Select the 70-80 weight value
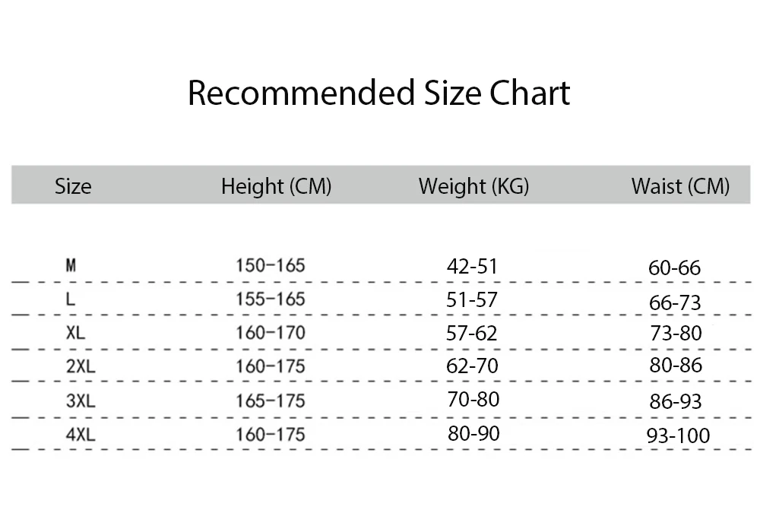 coord(473,399)
